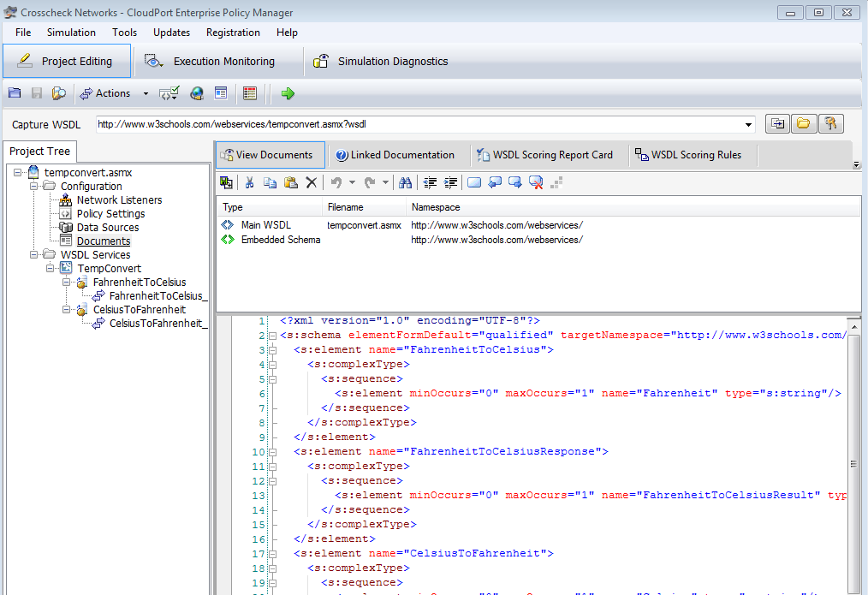Click the Undo arrow icon
Screen dimensions: 868x595
pos(336,182)
